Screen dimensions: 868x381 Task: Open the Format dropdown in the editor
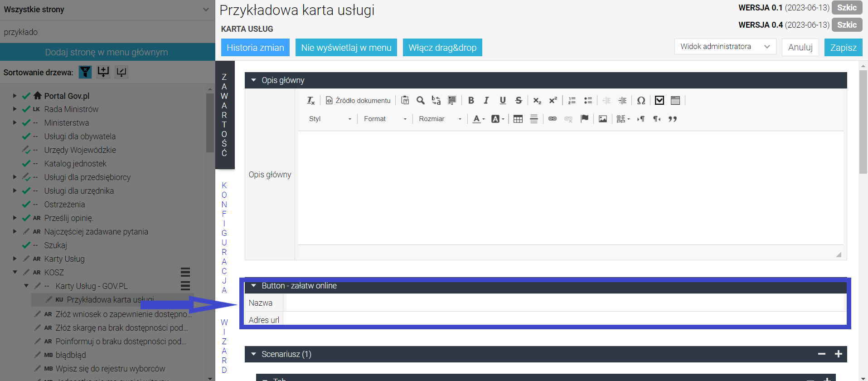[385, 119]
